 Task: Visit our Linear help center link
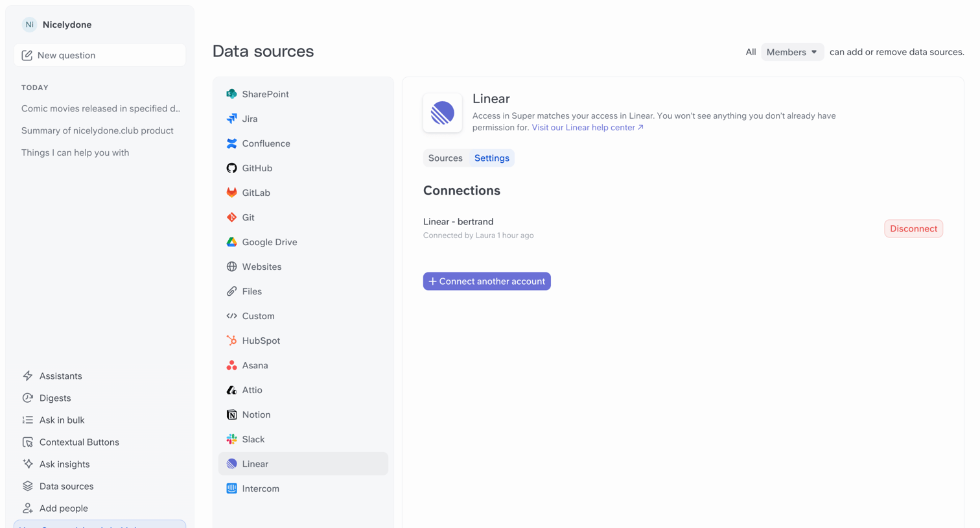[x=588, y=128]
